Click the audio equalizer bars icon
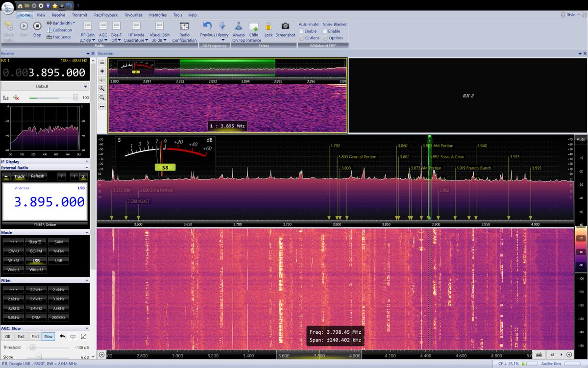Screen dimensions: 588x368 6,98
